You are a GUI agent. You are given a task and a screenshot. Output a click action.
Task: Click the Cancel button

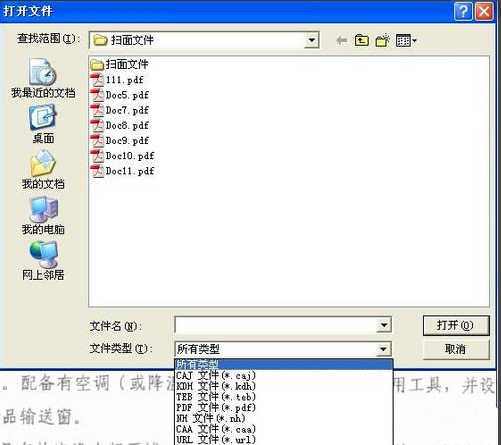[x=456, y=349]
